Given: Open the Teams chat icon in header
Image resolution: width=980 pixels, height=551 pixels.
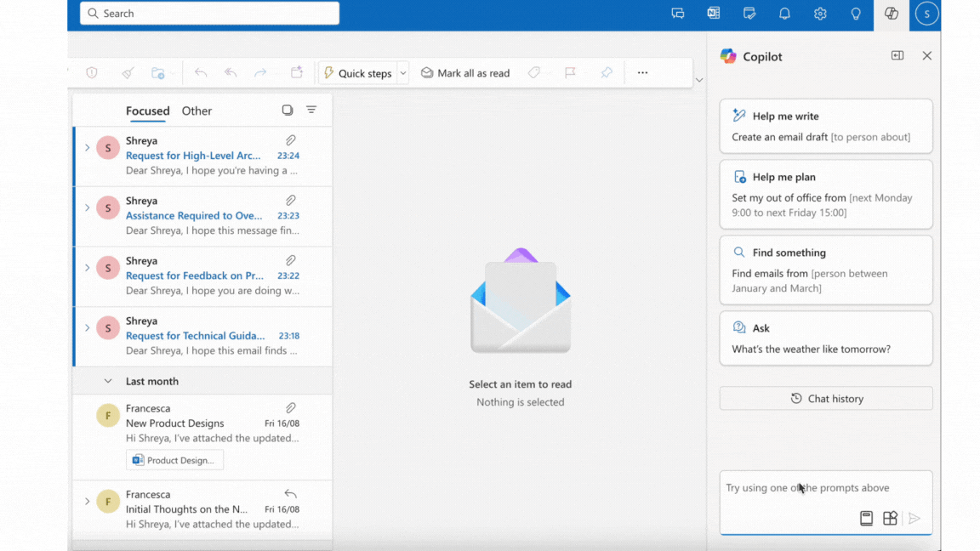Looking at the screenshot, I should point(677,13).
